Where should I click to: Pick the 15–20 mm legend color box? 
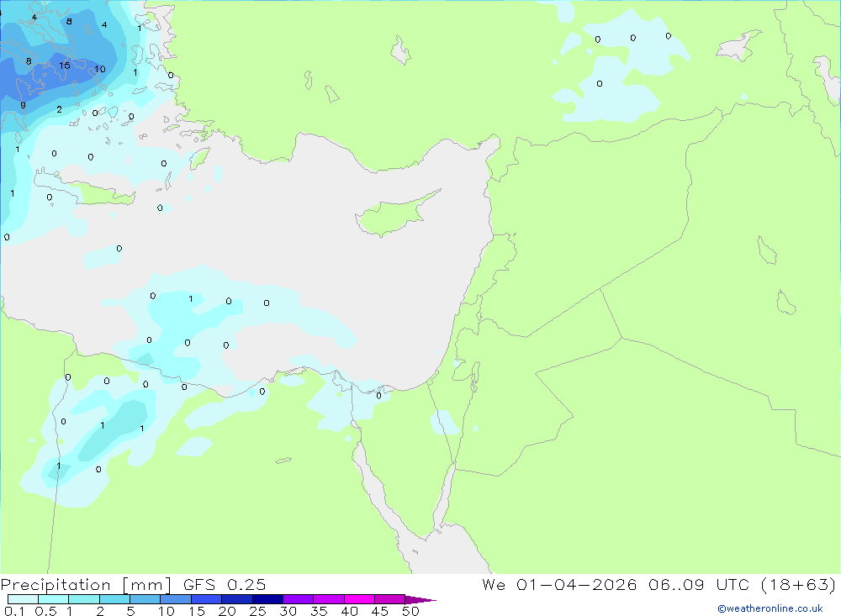pyautogui.click(x=206, y=599)
